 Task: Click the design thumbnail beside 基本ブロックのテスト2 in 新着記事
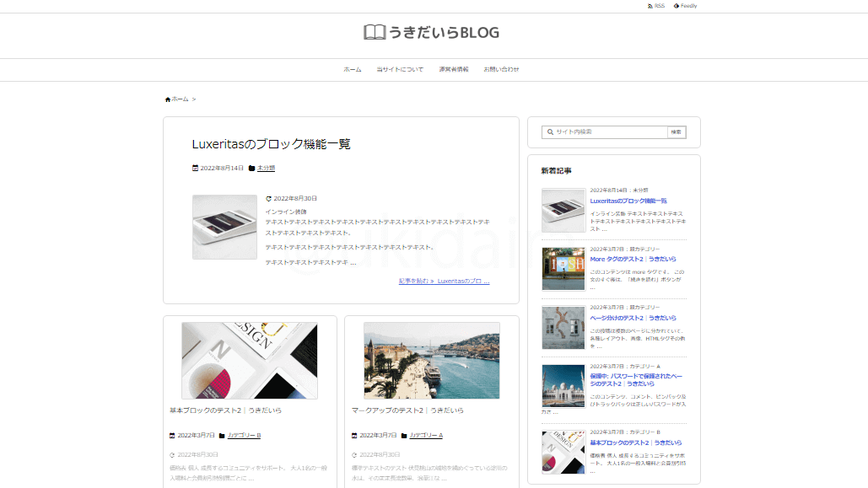pos(563,453)
